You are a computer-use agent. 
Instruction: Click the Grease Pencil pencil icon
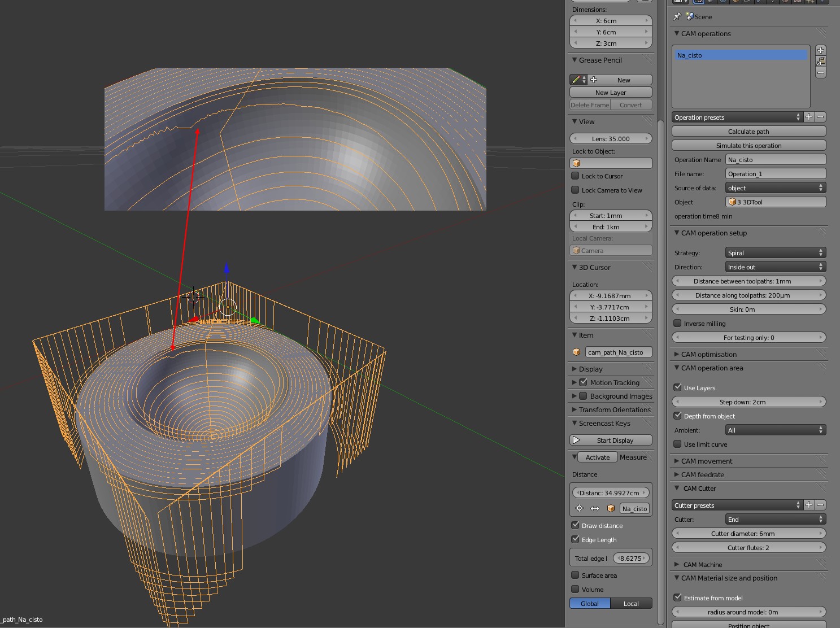click(x=576, y=80)
